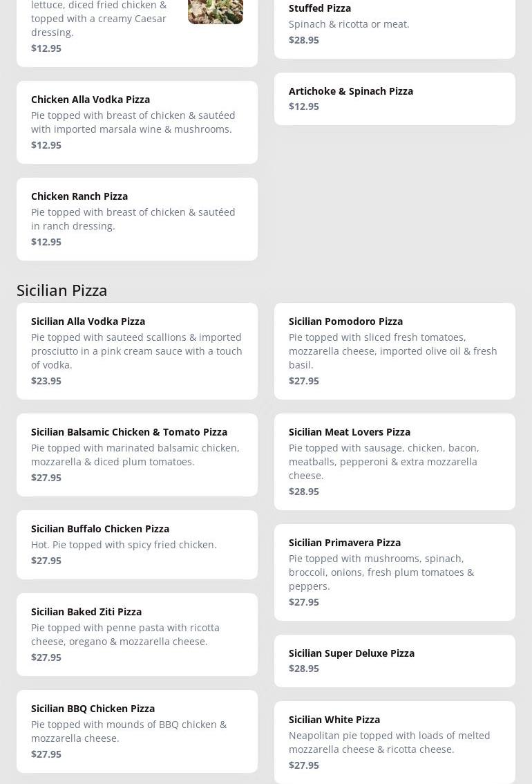Viewport: 532px width, 784px height.
Task: Click the Stuffed Pizza menu item
Action: pyautogui.click(x=394, y=24)
